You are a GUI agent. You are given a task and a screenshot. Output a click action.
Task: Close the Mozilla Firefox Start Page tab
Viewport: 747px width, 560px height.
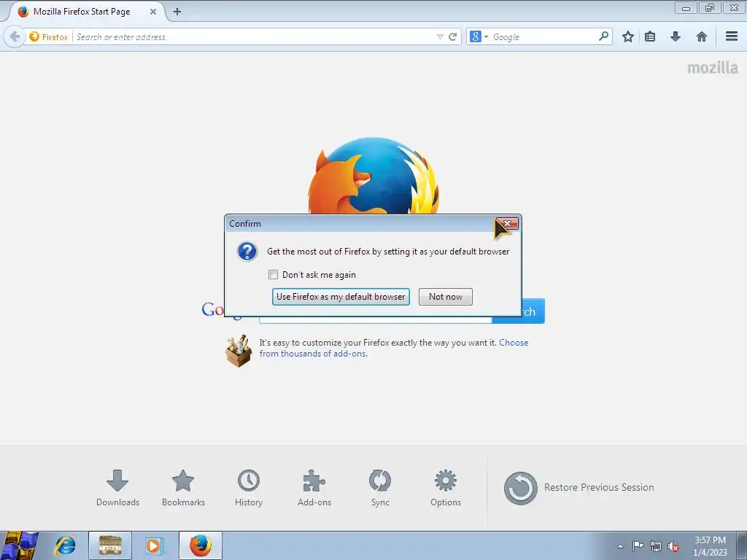(x=153, y=12)
